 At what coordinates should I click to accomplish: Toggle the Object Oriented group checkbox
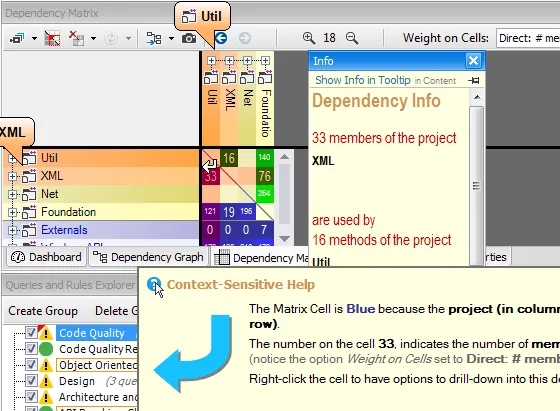[x=31, y=365]
